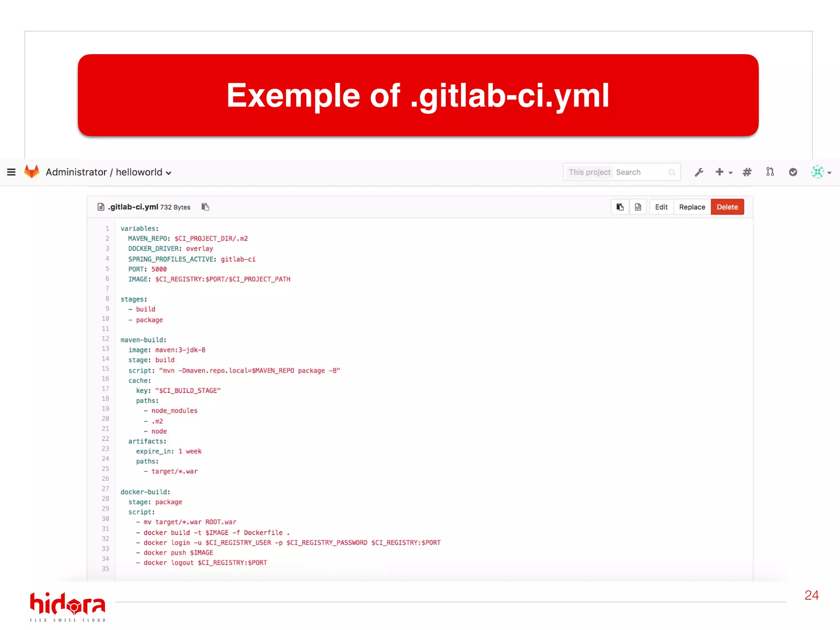The image size is (840, 630).
Task: Click the 'mv target/*.war ROOT.war' line
Action: point(190,523)
